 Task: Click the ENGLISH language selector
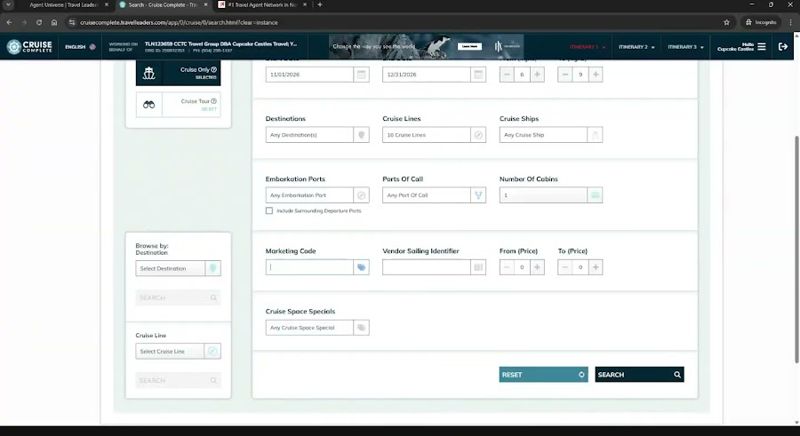click(x=80, y=47)
